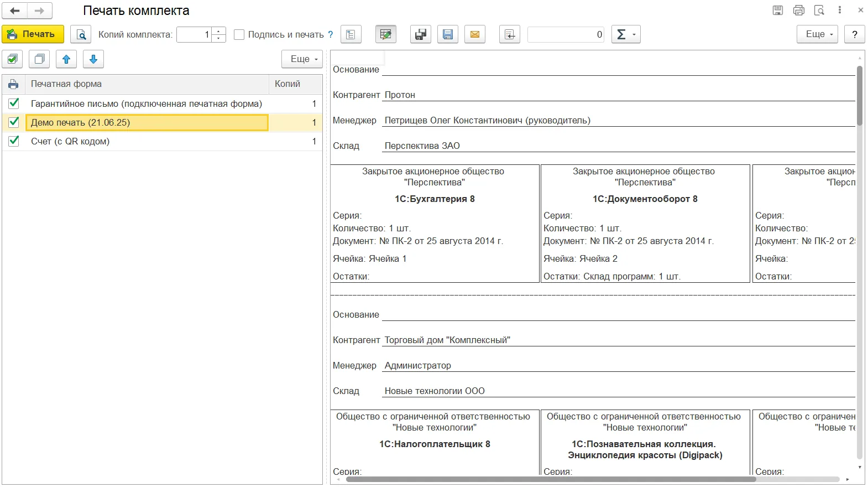
Task: Move selected print form up
Action: click(66, 59)
